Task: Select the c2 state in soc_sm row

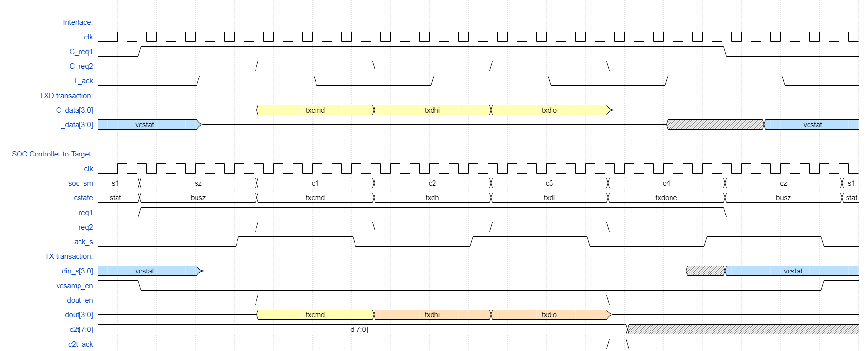Action: click(432, 183)
